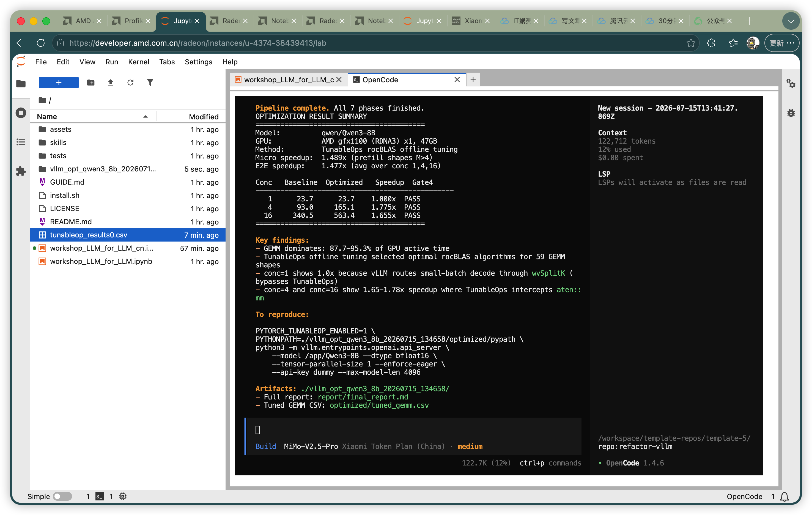Click the OpenCode prompt input box

pyautogui.click(x=413, y=430)
